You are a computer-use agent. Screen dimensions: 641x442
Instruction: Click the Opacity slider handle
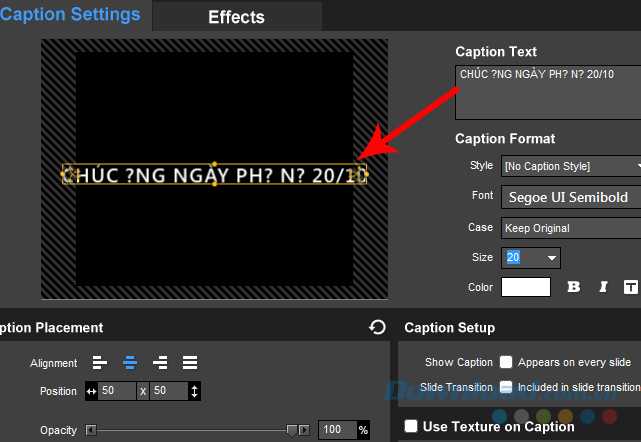[292, 430]
